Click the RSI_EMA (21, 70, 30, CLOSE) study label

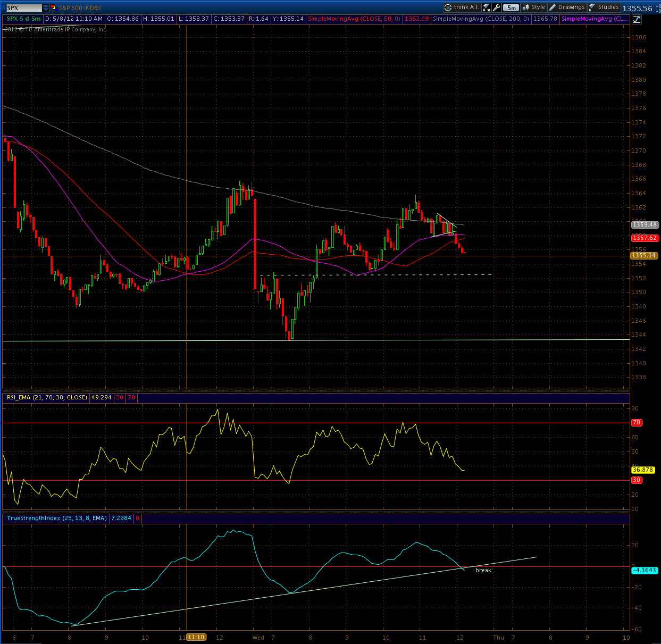point(46,397)
